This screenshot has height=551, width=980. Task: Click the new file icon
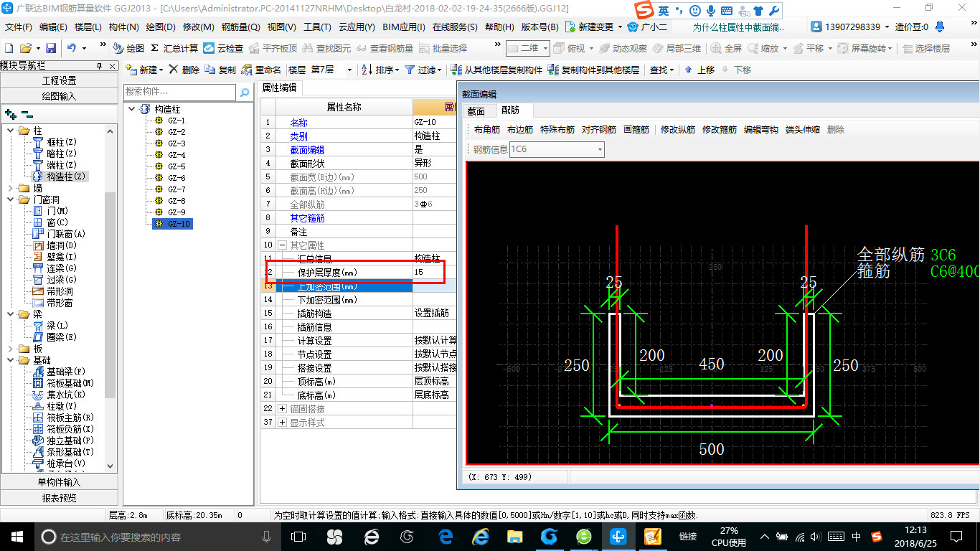[9, 48]
